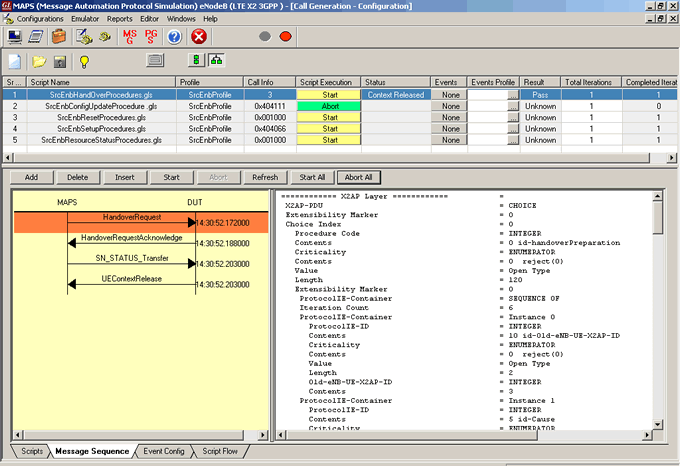Open the Configurations menu

[40, 19]
